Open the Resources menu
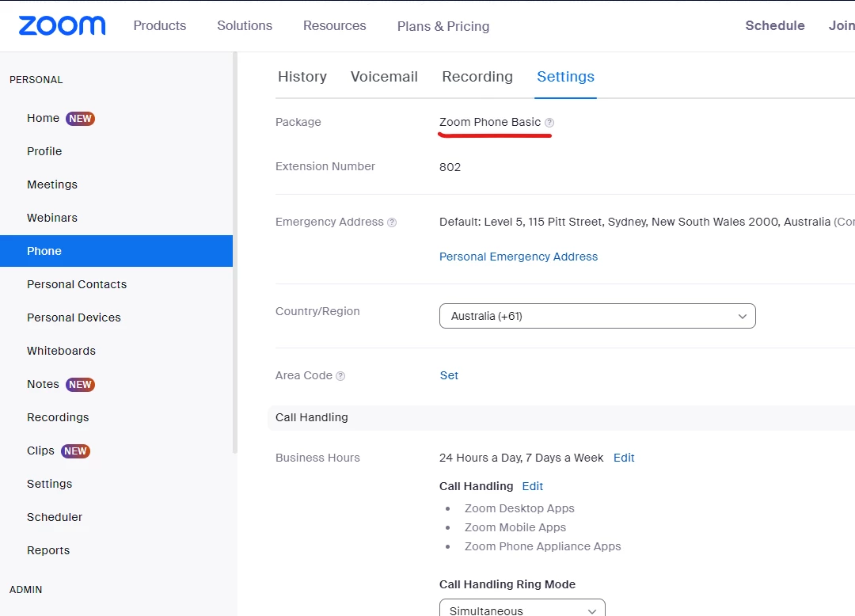Screen dimensions: 855x616 point(334,25)
